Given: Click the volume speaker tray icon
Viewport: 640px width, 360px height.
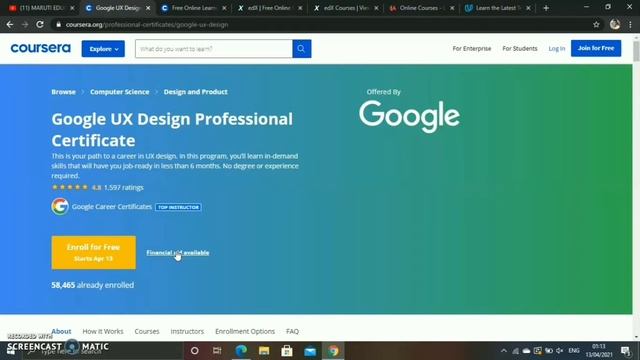Looking at the screenshot, I should pos(560,351).
